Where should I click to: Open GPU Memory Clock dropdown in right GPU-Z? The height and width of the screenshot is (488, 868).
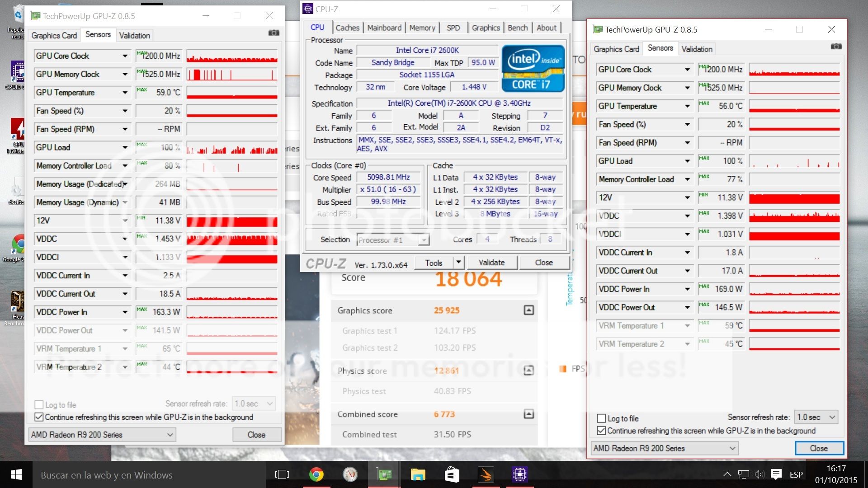tap(687, 88)
